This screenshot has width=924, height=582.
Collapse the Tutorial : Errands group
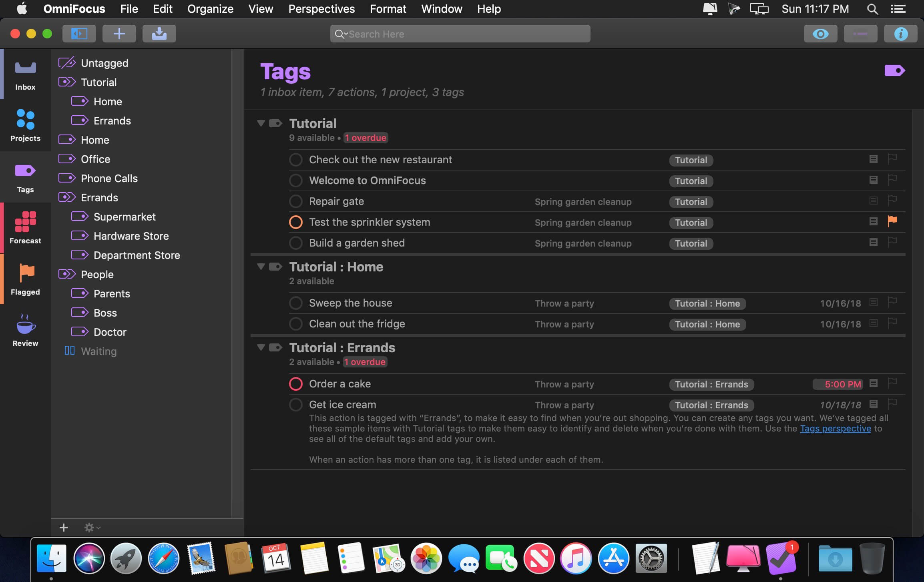pyautogui.click(x=261, y=347)
